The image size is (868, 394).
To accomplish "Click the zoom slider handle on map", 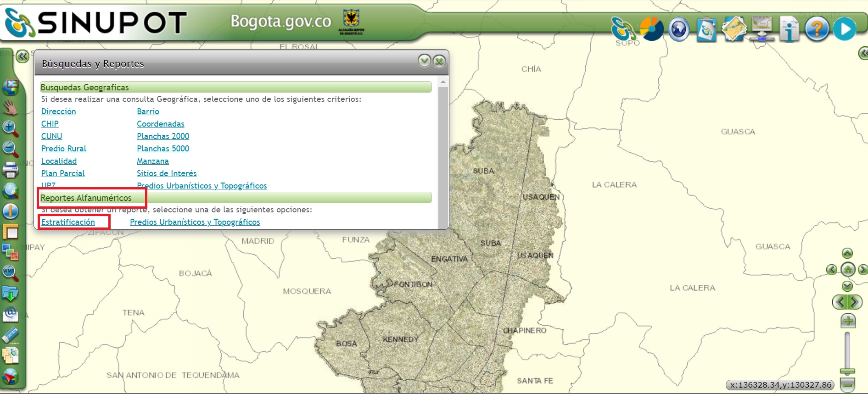I will click(x=847, y=371).
